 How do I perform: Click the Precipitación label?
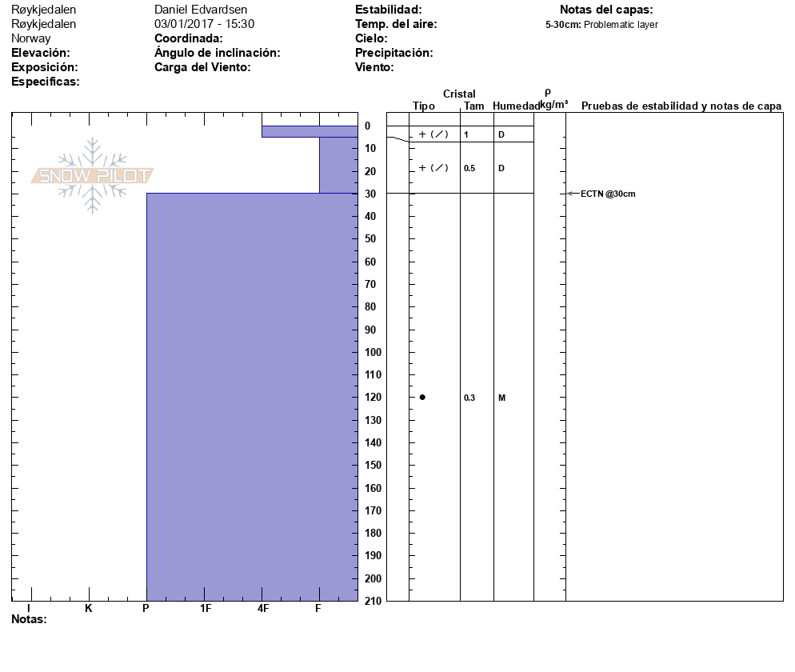pos(394,53)
